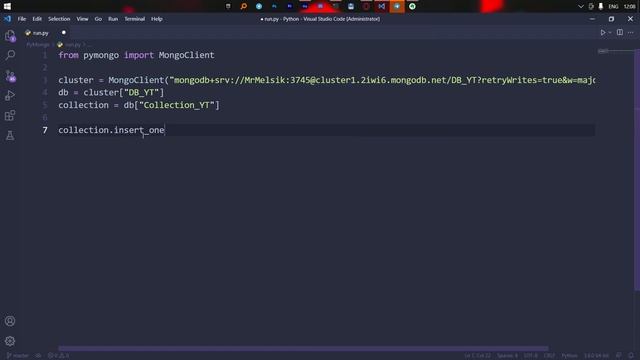Split the editor to the right
The height and width of the screenshot is (360, 640).
(620, 33)
